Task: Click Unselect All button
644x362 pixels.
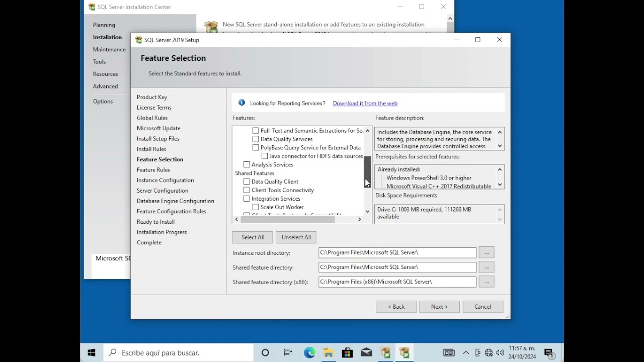Action: [296, 237]
